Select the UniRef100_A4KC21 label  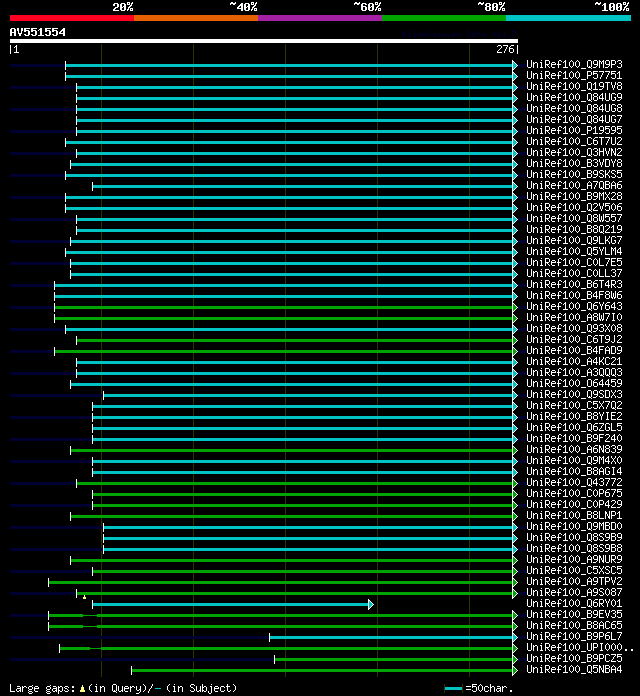click(574, 362)
